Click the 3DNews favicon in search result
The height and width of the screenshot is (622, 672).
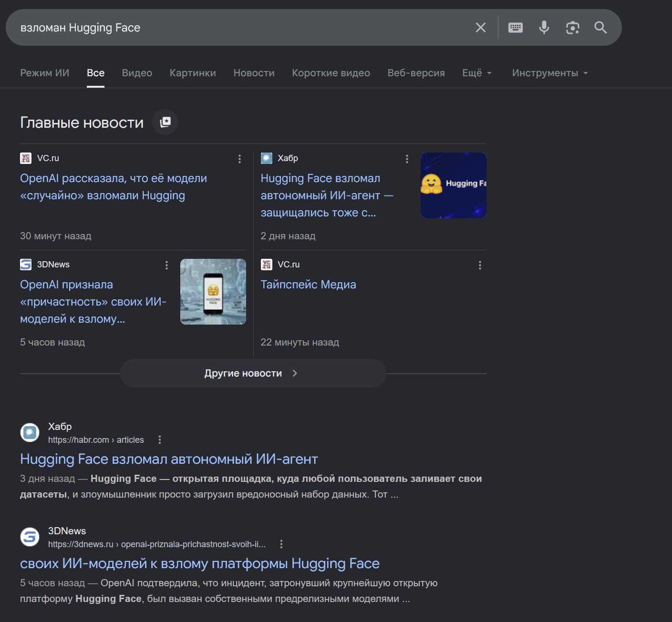pos(30,537)
